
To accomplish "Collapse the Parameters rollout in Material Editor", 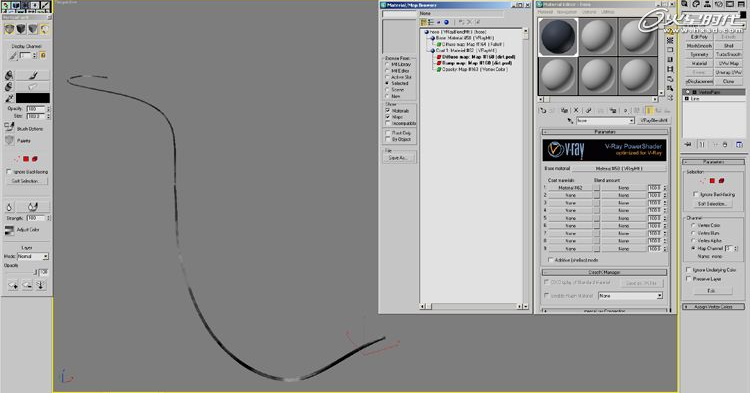I will click(x=605, y=131).
